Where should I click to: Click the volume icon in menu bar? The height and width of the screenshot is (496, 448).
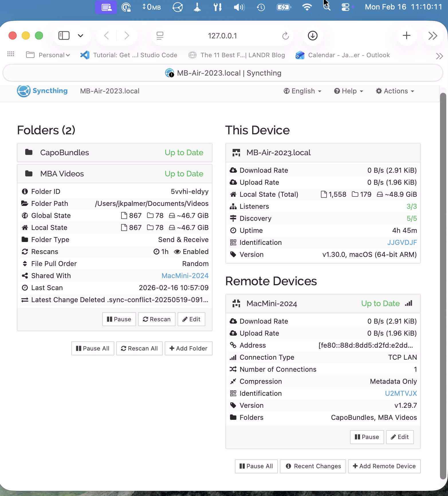[239, 7]
